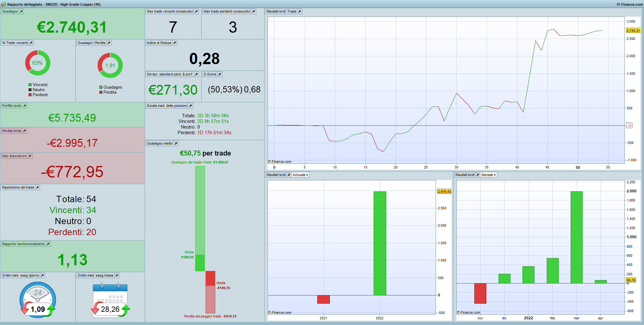Click 'Perdita del peggior trade: -€434,72' text
The height and width of the screenshot is (325, 644).
[x=210, y=317]
